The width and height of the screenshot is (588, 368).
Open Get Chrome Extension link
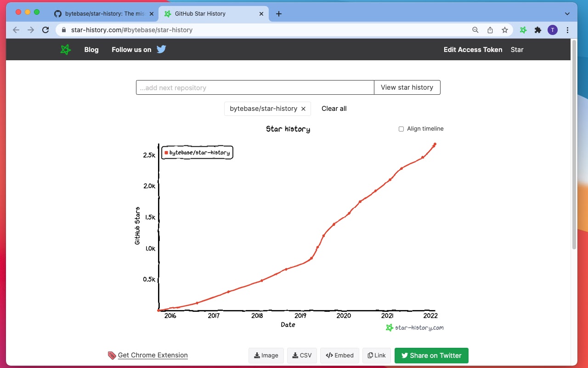coord(153,355)
